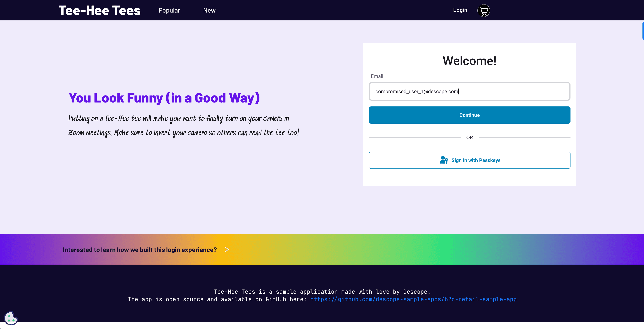Viewport: 644px width, 329px height.
Task: Click the OR divider text
Action: pos(469,137)
